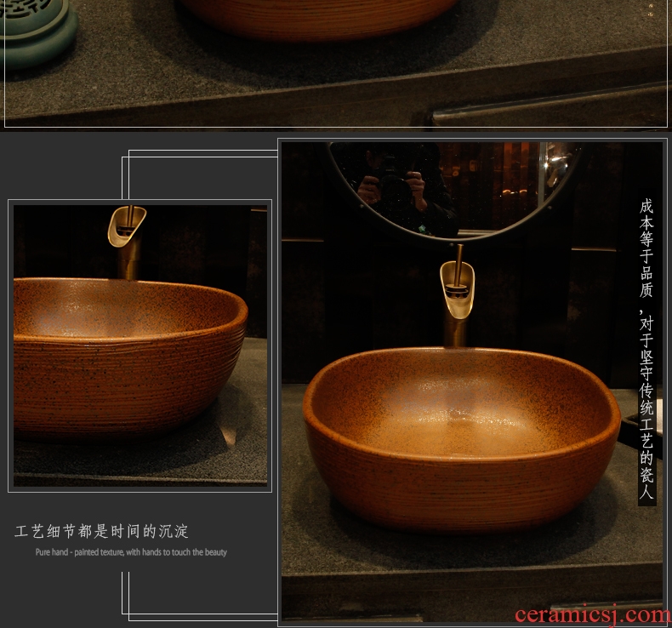Click the ceramicsj.com watermark link

[593, 614]
